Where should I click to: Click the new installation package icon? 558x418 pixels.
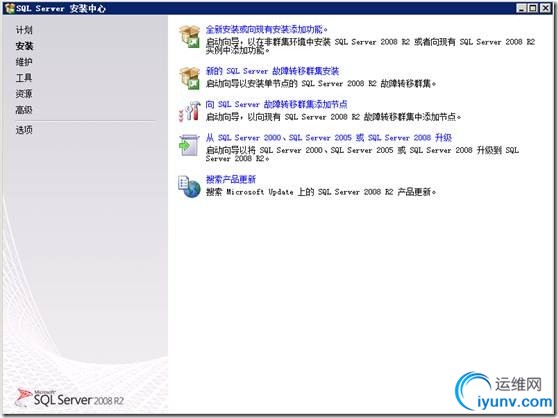[x=189, y=36]
